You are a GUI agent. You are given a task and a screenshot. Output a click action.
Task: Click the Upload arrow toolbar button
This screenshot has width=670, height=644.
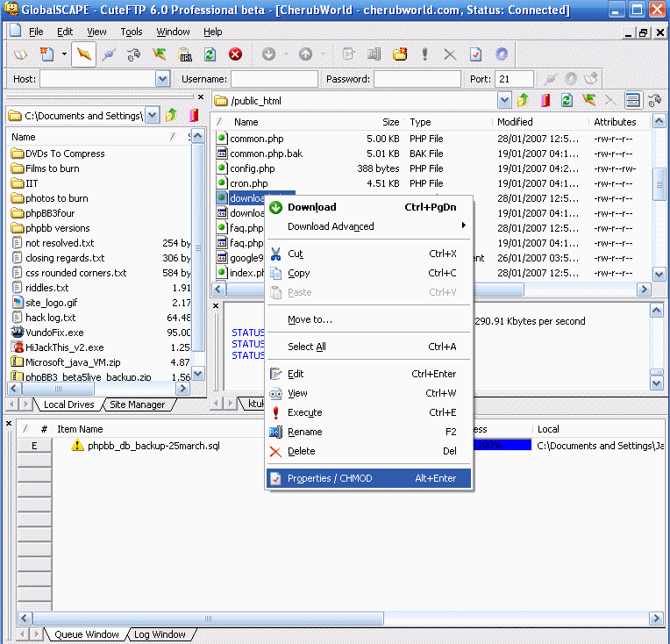point(305,54)
